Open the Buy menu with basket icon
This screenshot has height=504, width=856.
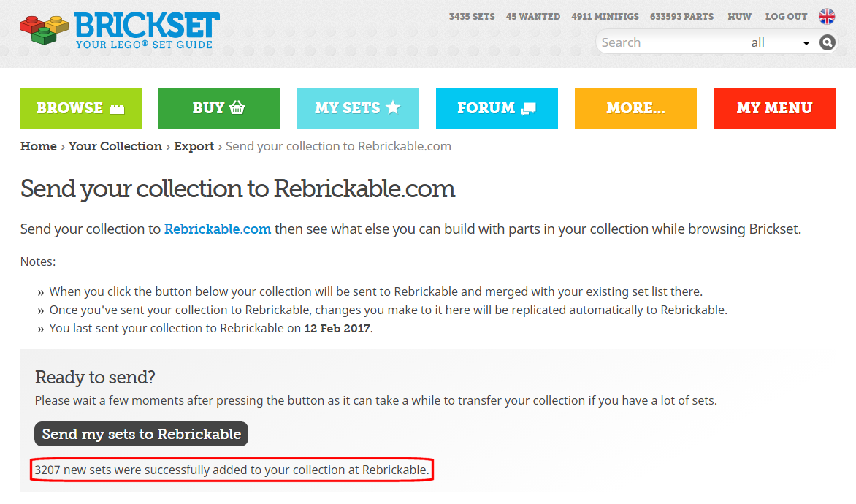[219, 108]
